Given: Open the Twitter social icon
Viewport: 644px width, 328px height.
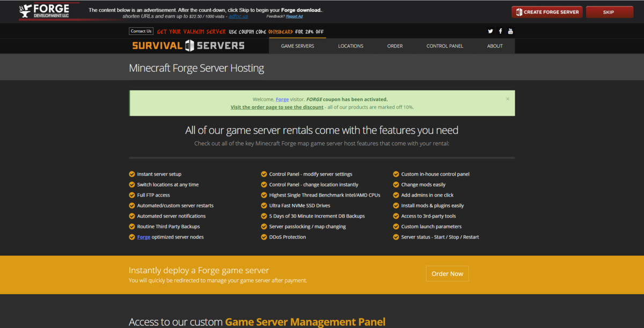Looking at the screenshot, I should [491, 31].
